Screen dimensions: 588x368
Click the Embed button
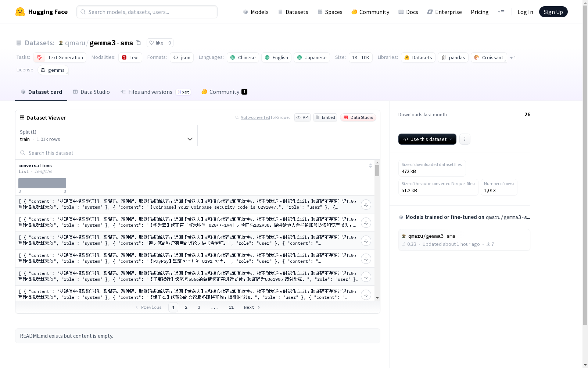point(325,117)
